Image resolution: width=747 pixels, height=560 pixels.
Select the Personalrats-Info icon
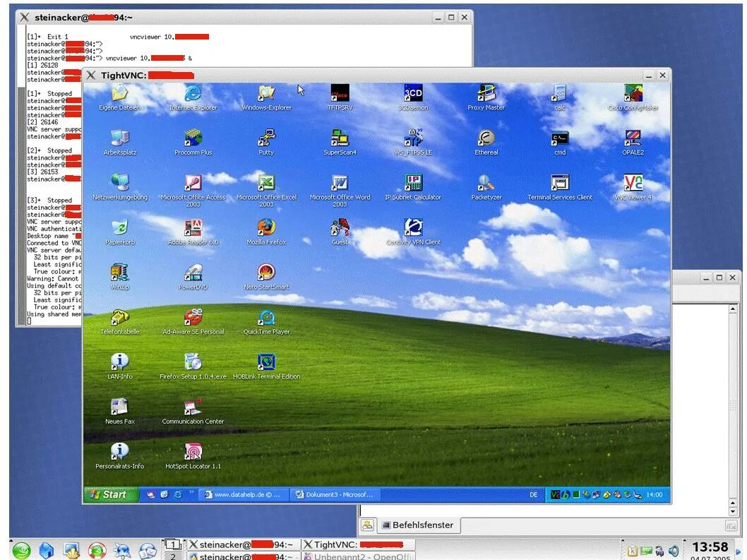tap(119, 451)
